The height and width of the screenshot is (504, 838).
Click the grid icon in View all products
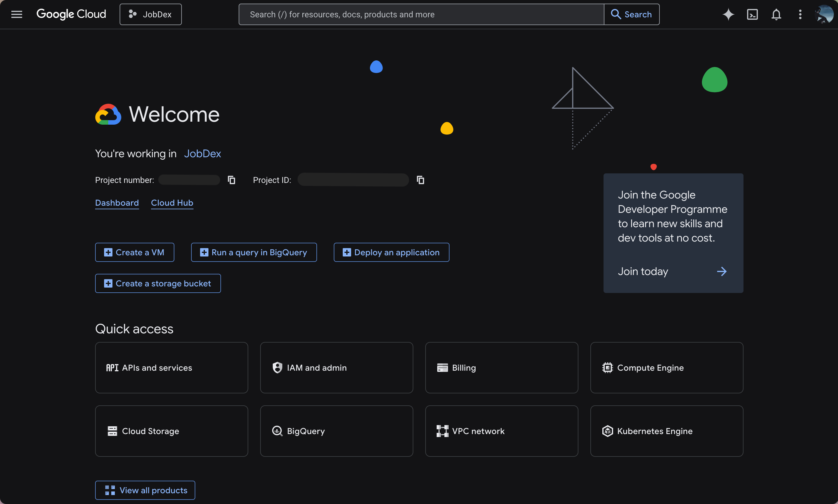tap(110, 490)
